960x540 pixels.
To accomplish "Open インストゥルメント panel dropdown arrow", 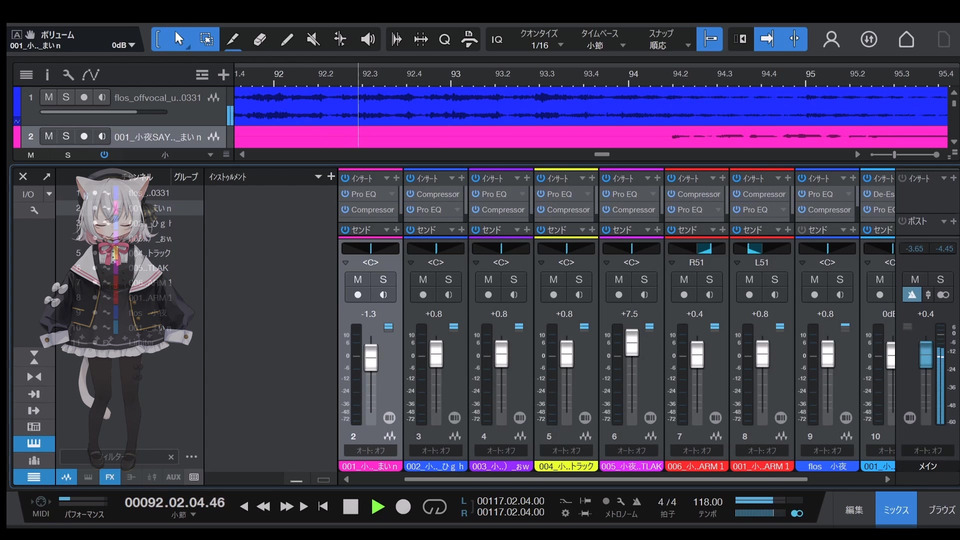I will (318, 176).
